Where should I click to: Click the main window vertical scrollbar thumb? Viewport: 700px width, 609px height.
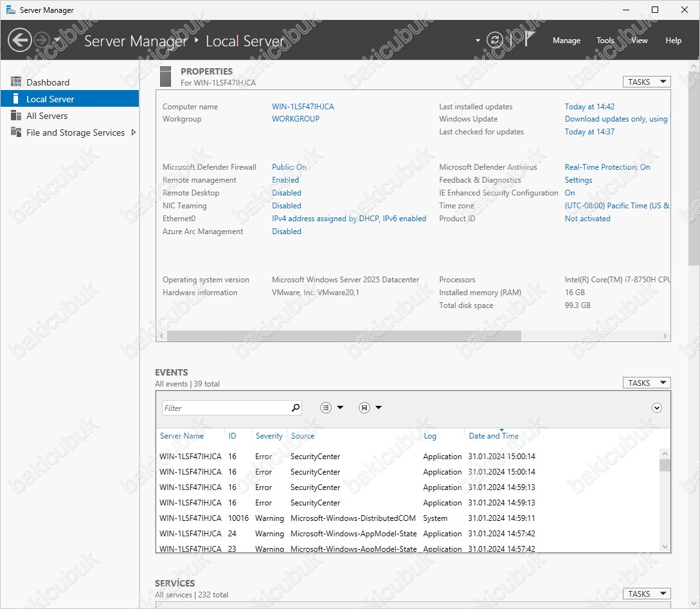(694, 168)
